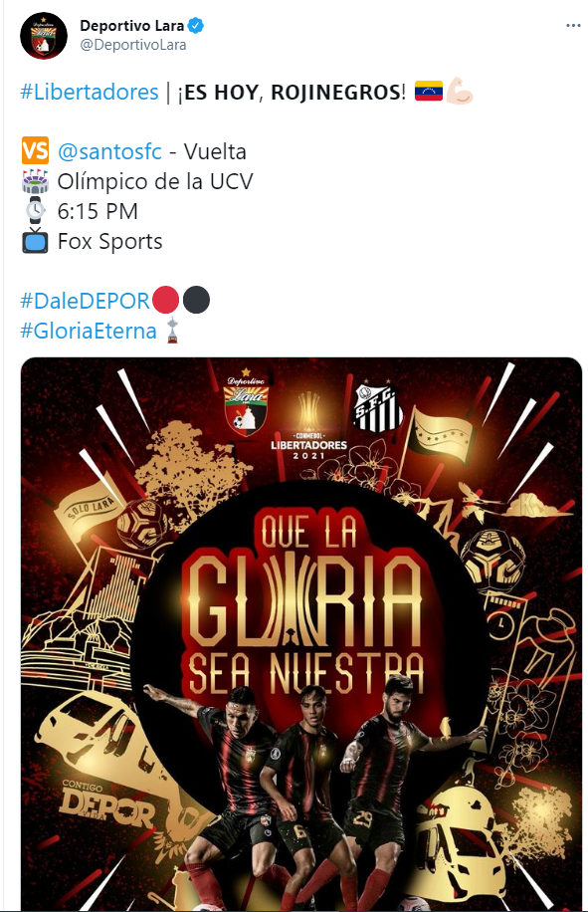The image size is (588, 912).
Task: Click the television emoji beside Fox Sports
Action: tap(36, 240)
